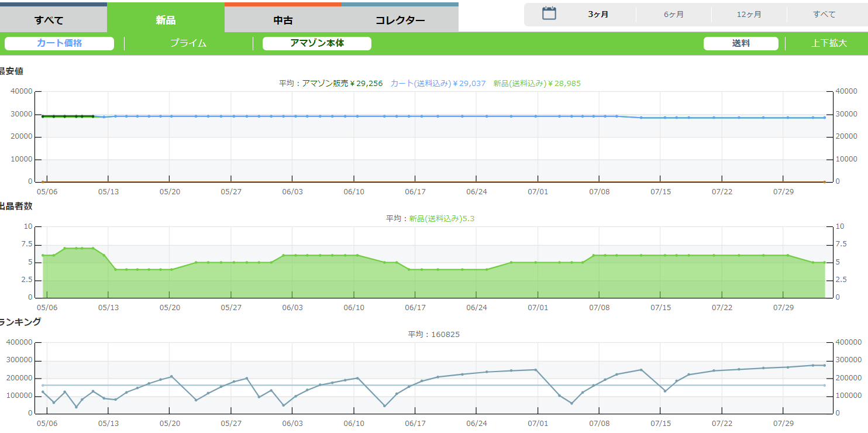
Task: Switch to the すべて condition tab
Action: [x=49, y=20]
